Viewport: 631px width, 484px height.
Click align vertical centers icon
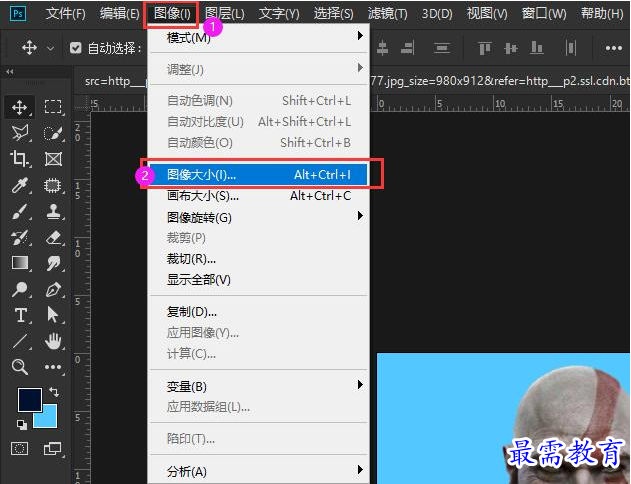(x=511, y=48)
